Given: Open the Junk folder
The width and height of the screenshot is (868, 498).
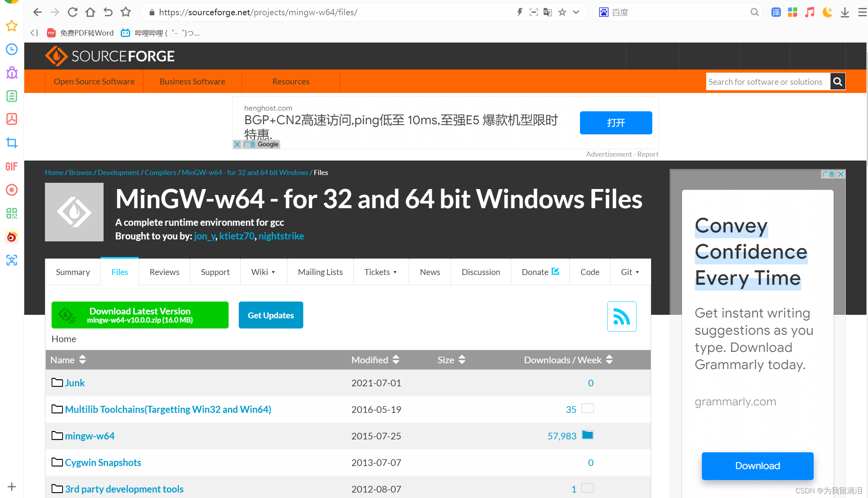Looking at the screenshot, I should pos(75,383).
